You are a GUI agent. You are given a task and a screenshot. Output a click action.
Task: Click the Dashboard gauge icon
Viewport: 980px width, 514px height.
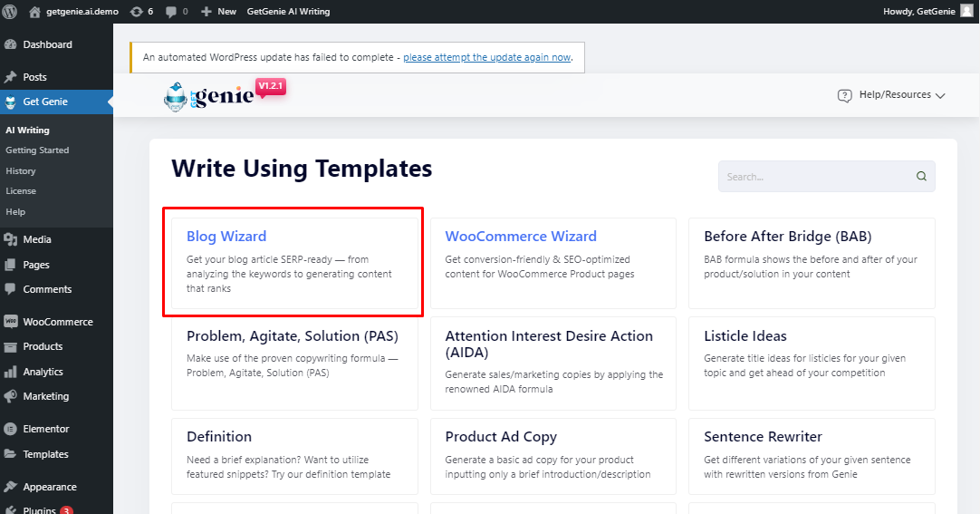click(x=10, y=44)
